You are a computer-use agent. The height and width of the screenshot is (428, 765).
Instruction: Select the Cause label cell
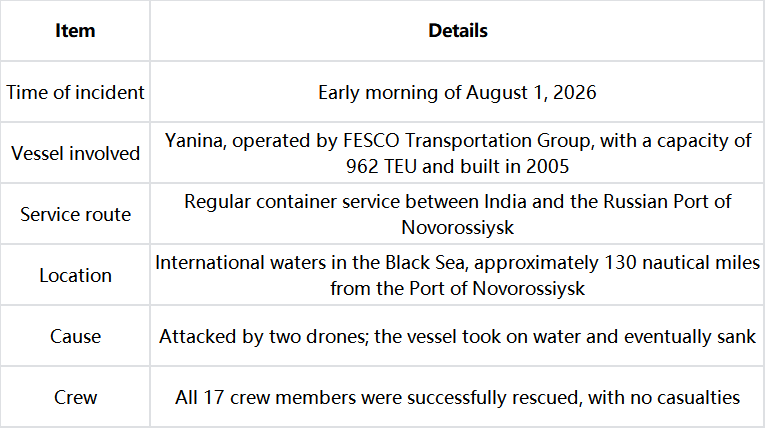pyautogui.click(x=75, y=336)
